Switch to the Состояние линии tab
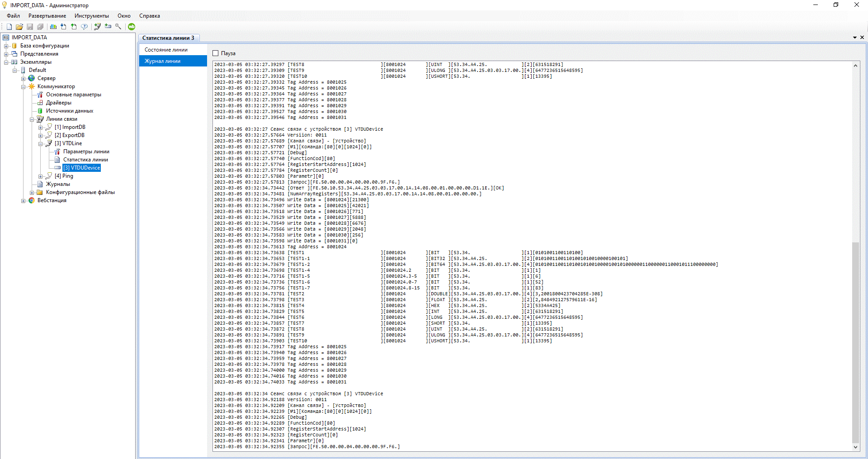 (x=173, y=50)
